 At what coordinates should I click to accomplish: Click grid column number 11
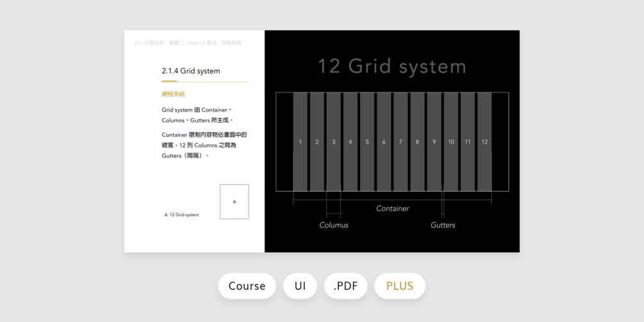467,142
